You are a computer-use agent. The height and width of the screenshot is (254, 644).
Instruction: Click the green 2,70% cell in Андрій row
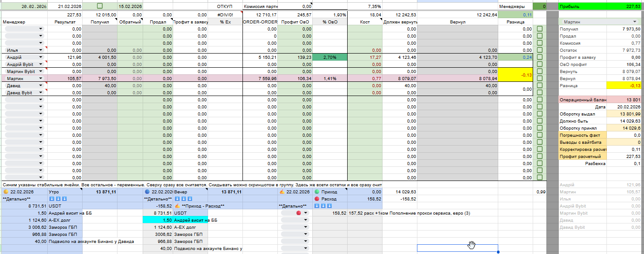[330, 57]
